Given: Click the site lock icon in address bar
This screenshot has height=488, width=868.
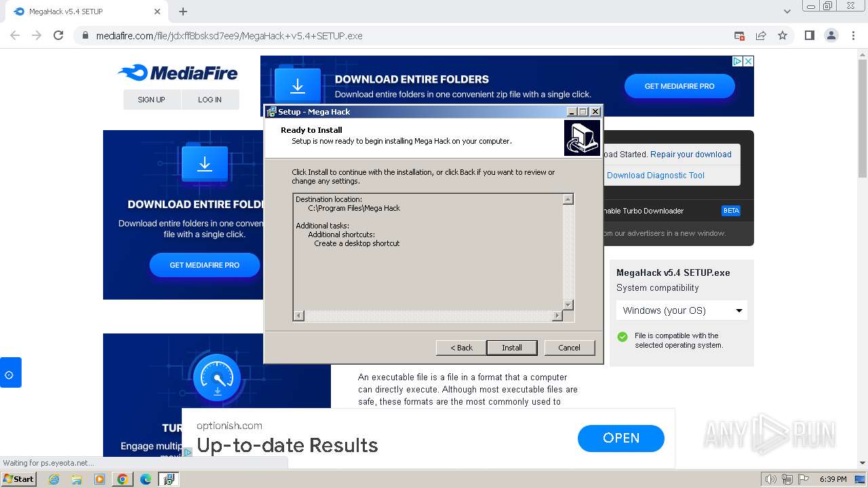Looking at the screenshot, I should tap(85, 36).
